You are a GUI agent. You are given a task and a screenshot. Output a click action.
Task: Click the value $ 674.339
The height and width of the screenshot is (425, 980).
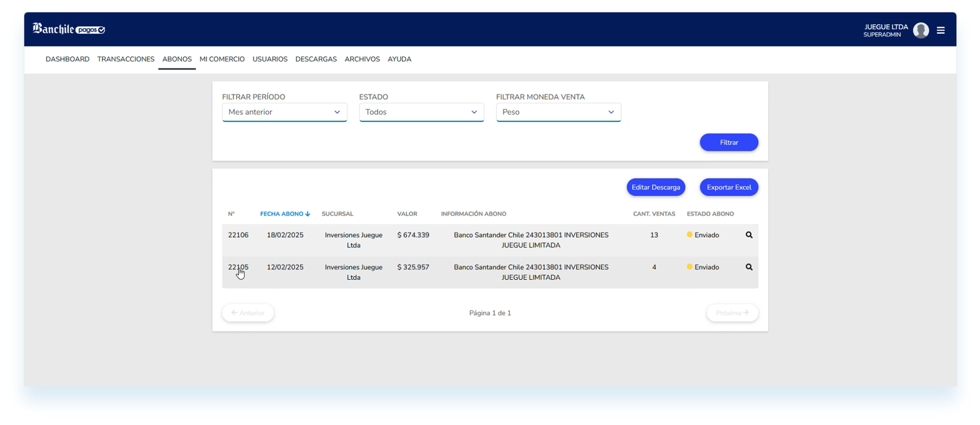tap(413, 235)
